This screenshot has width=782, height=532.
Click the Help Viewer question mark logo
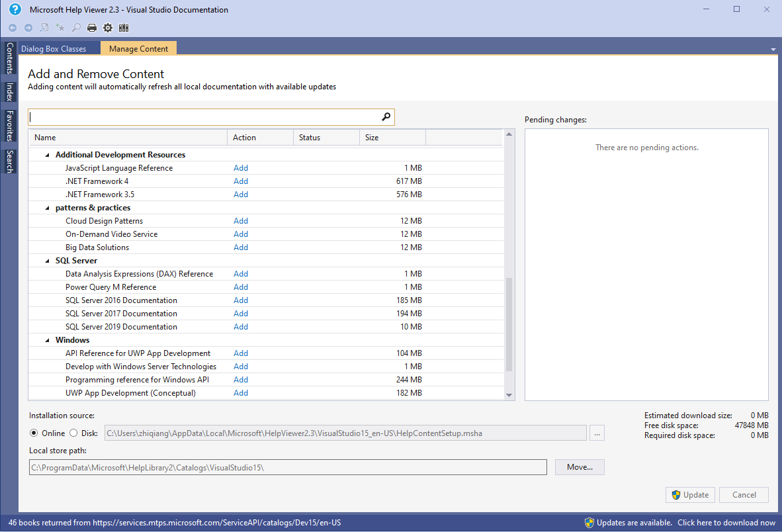click(15, 9)
